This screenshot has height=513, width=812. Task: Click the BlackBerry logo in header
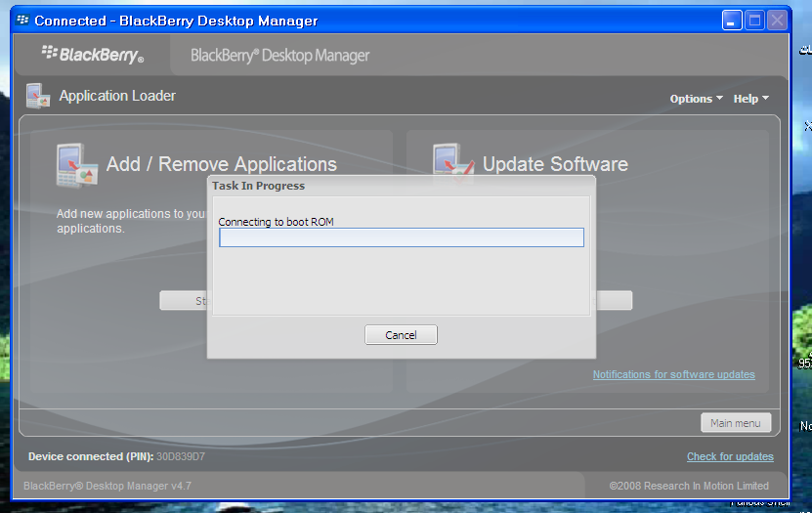(x=93, y=55)
